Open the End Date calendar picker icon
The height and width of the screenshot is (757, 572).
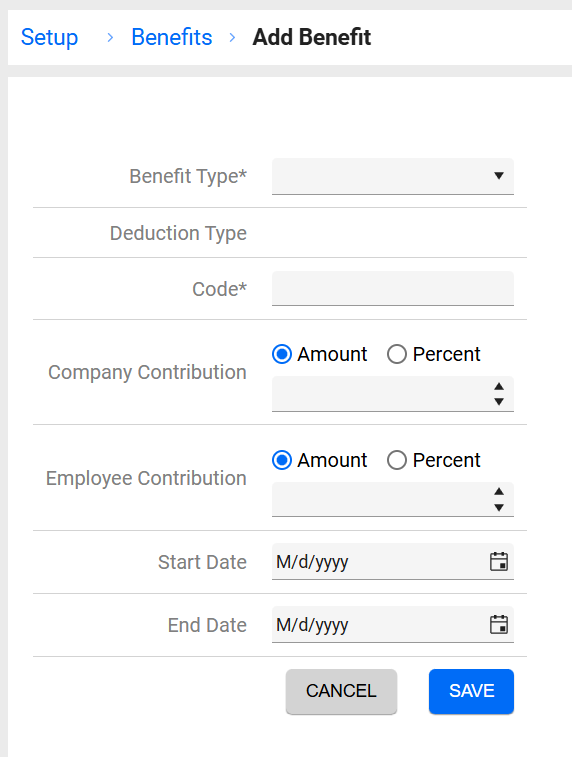pyautogui.click(x=499, y=624)
